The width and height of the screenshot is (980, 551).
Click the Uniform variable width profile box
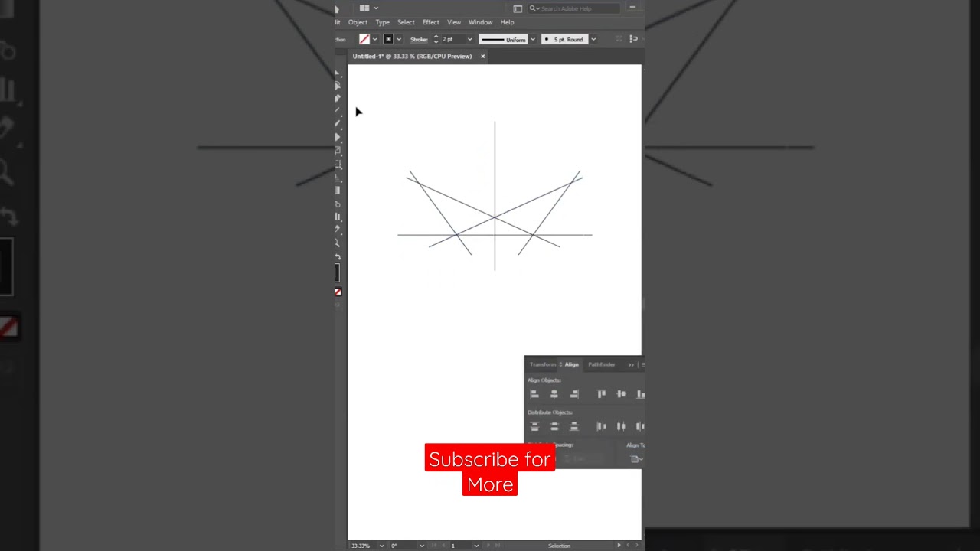coord(503,39)
